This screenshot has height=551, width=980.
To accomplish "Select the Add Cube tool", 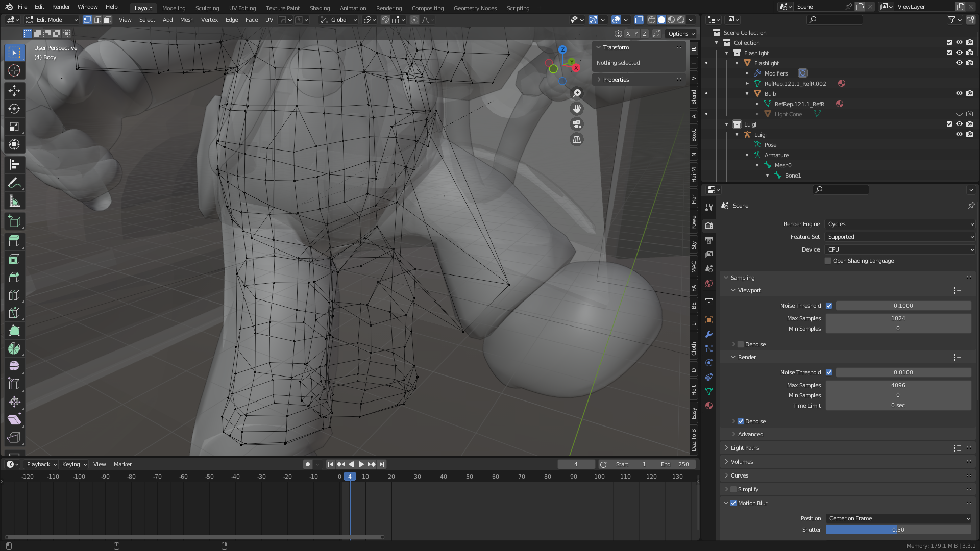I will (x=14, y=221).
